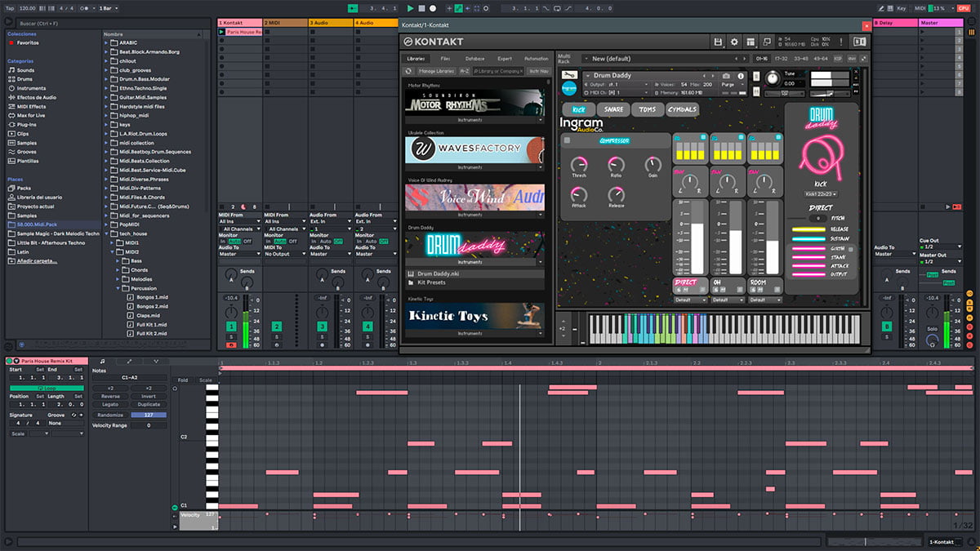
Task: Enable the Compressor checkbox in Drum Daddy
Action: (566, 140)
